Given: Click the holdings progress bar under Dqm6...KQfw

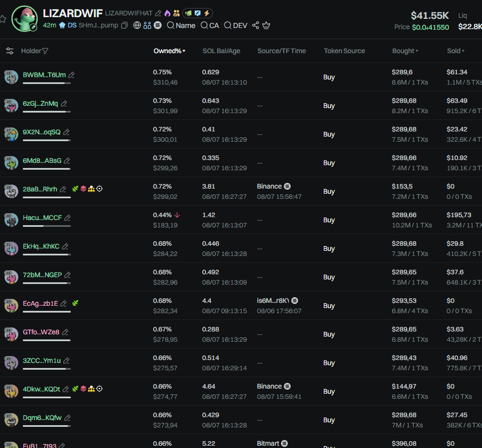Looking at the screenshot, I should coord(47,426).
